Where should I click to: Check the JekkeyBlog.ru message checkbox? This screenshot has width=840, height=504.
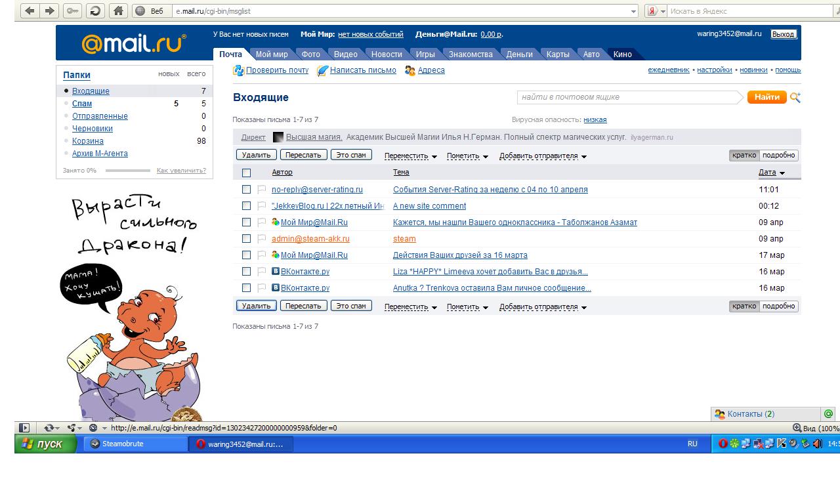(246, 206)
